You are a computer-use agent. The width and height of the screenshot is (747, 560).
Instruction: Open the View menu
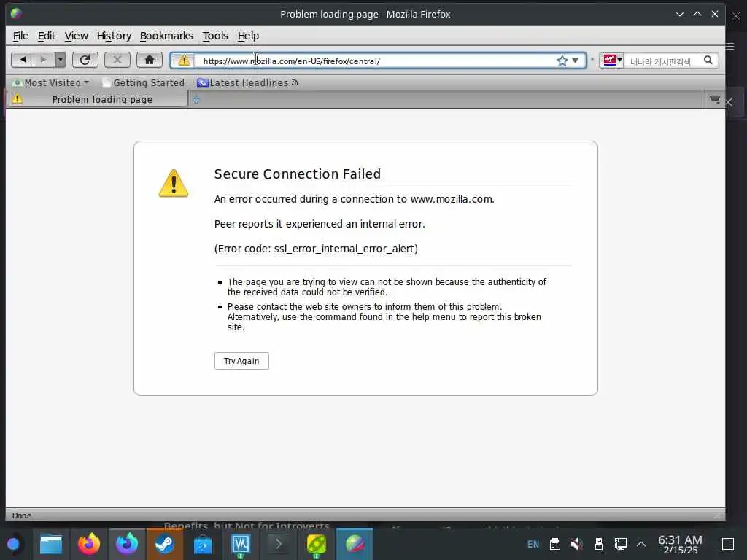pyautogui.click(x=76, y=36)
